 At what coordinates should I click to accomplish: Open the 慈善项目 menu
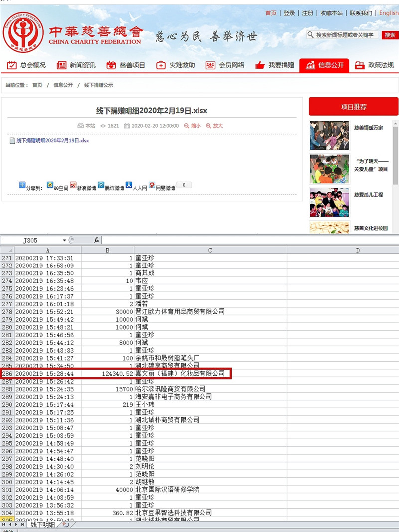point(126,65)
